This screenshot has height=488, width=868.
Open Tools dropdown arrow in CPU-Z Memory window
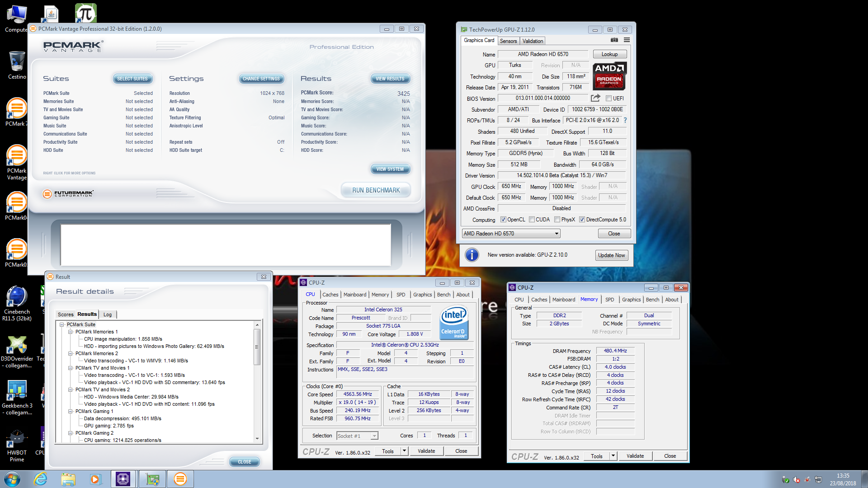[x=613, y=456]
